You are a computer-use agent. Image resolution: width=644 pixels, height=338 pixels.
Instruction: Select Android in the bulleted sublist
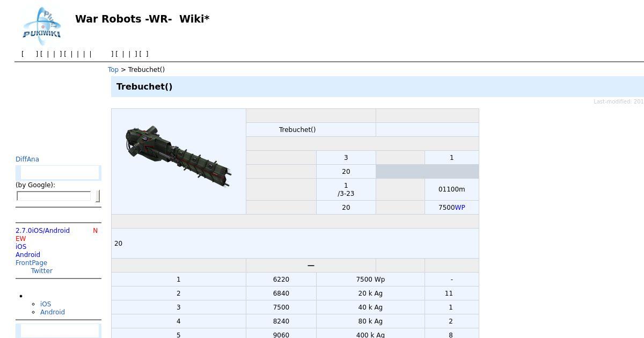pyautogui.click(x=53, y=312)
